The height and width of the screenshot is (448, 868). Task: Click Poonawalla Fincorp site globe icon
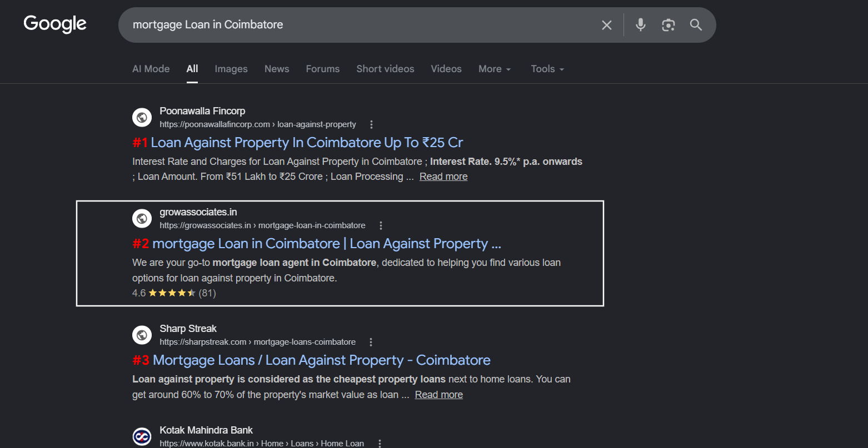tap(142, 117)
